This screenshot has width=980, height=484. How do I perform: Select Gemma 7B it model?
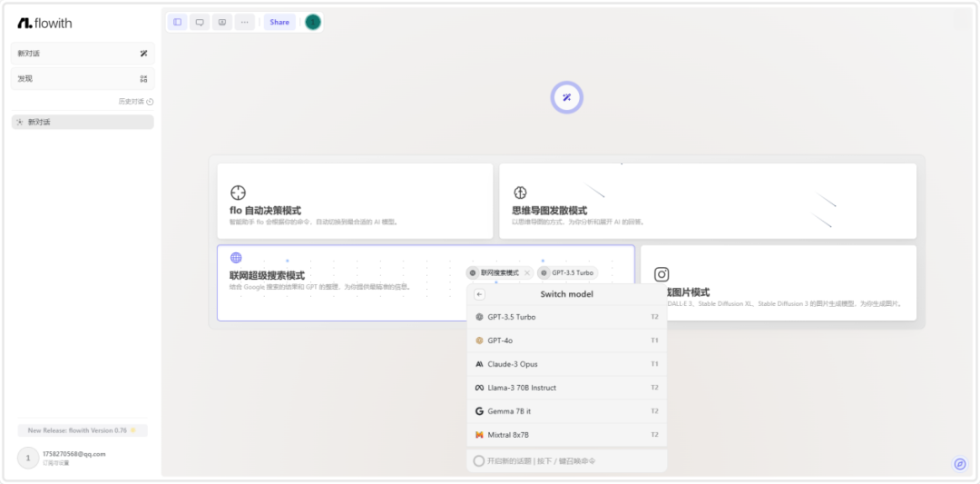coord(567,410)
